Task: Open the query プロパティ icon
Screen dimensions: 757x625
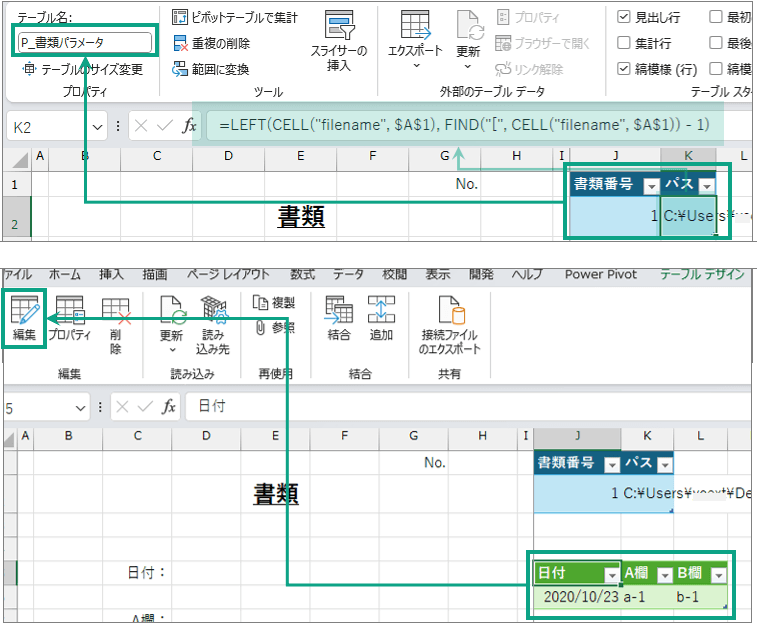Action: (70, 309)
